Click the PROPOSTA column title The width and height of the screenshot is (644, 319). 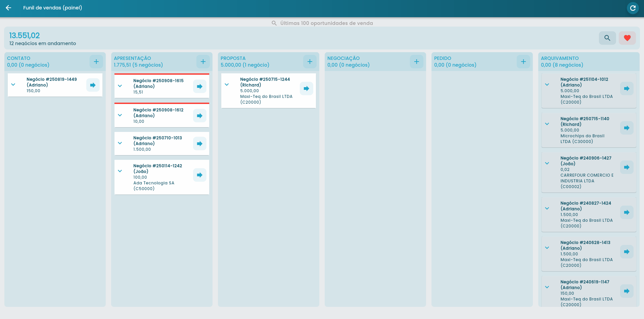[x=233, y=58]
